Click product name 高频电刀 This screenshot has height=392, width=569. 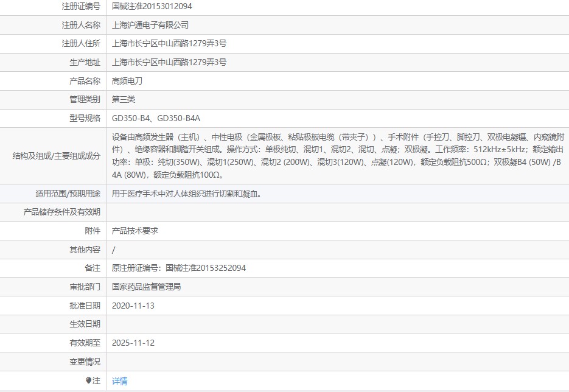point(127,81)
